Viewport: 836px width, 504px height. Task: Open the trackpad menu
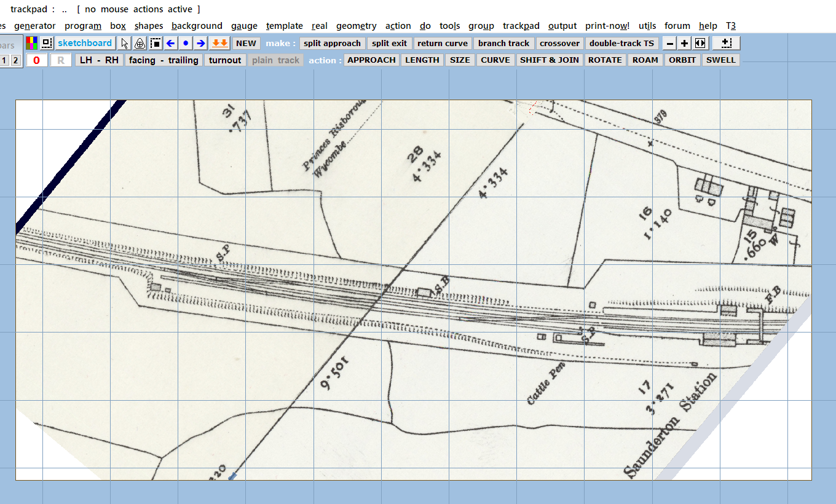[521, 26]
